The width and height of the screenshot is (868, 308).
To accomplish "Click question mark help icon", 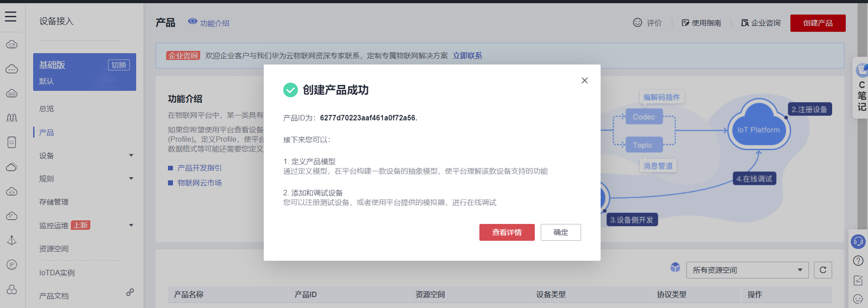I will pyautogui.click(x=858, y=261).
